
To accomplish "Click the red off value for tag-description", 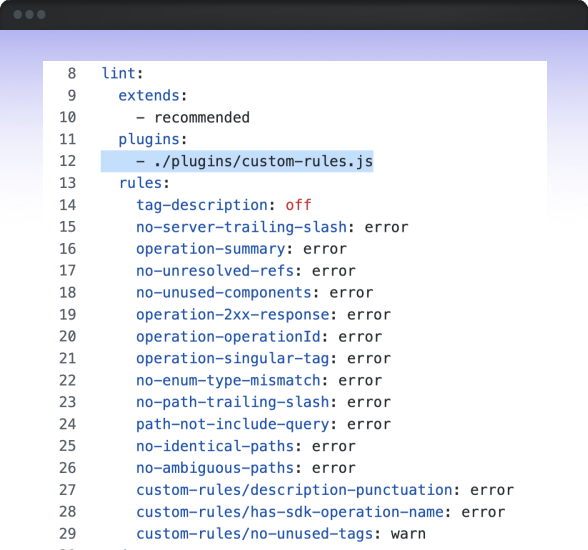I will [x=298, y=205].
